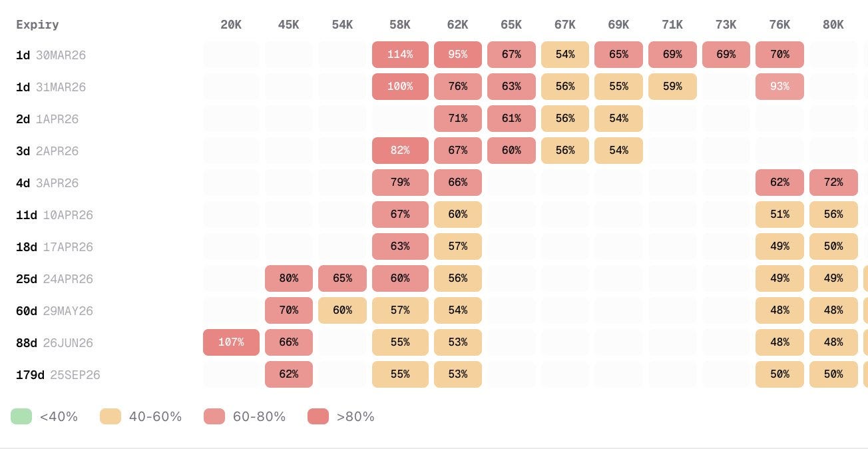Select the 95% cell under 62K
The height and width of the screenshot is (449, 868).
(x=458, y=55)
